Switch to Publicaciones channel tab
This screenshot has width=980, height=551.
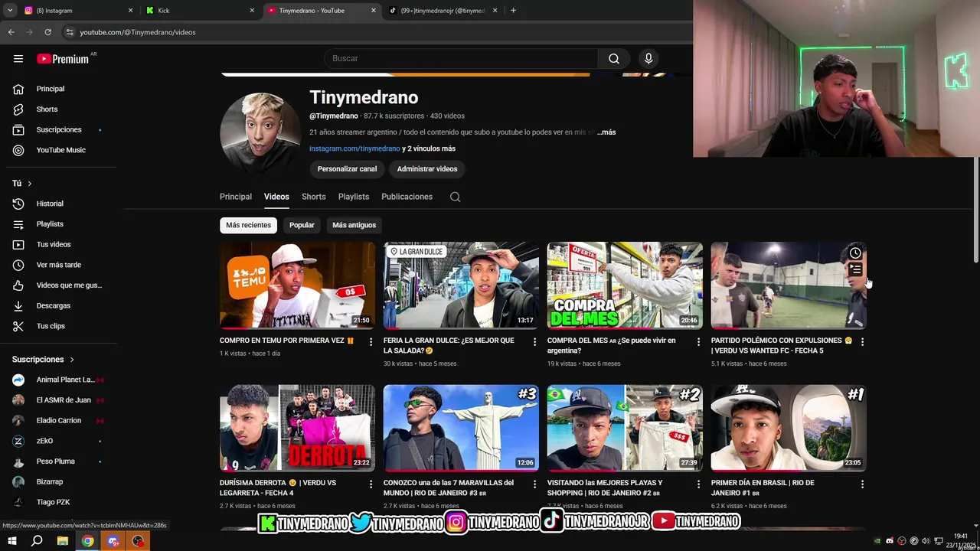pyautogui.click(x=407, y=197)
